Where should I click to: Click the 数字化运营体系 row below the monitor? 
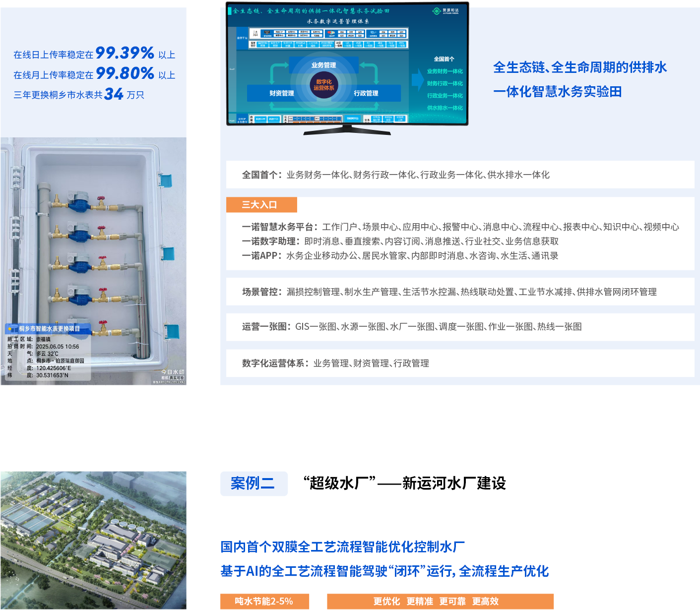460,363
